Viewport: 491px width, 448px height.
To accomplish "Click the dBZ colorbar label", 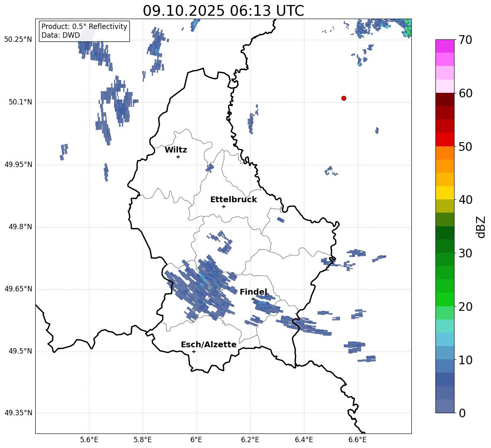I will (480, 227).
